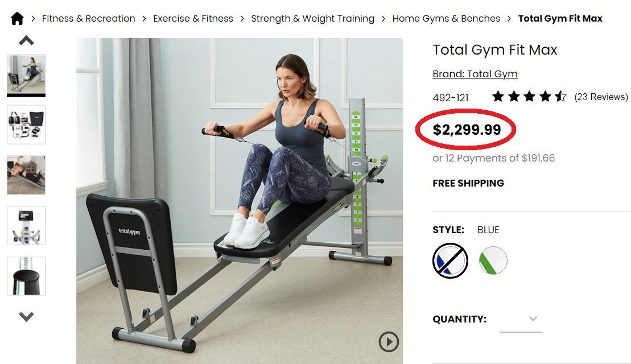Open the Quantity dropdown

[521, 320]
